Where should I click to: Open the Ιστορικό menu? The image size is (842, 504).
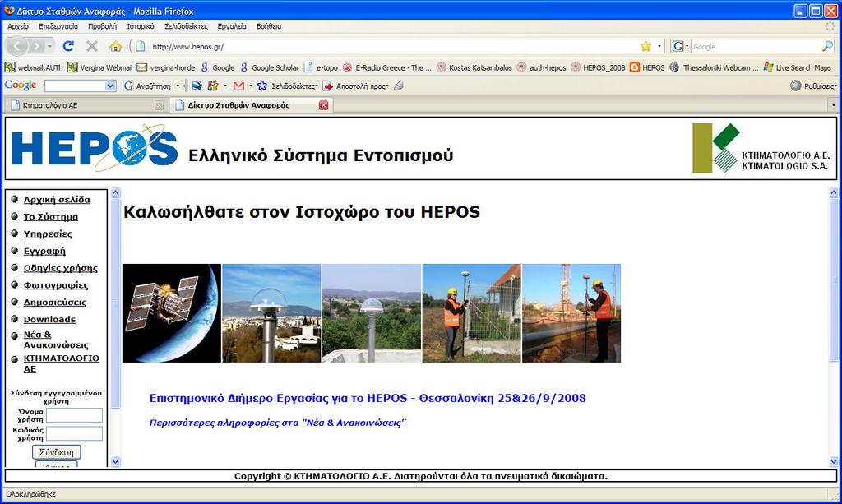coord(141,26)
